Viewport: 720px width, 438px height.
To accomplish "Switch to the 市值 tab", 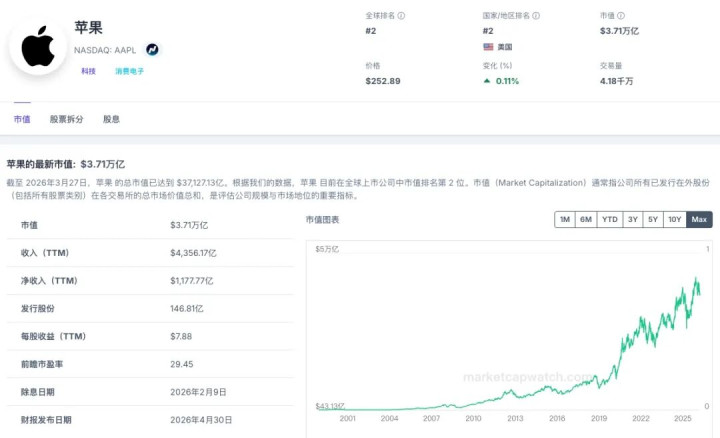I will (22, 119).
